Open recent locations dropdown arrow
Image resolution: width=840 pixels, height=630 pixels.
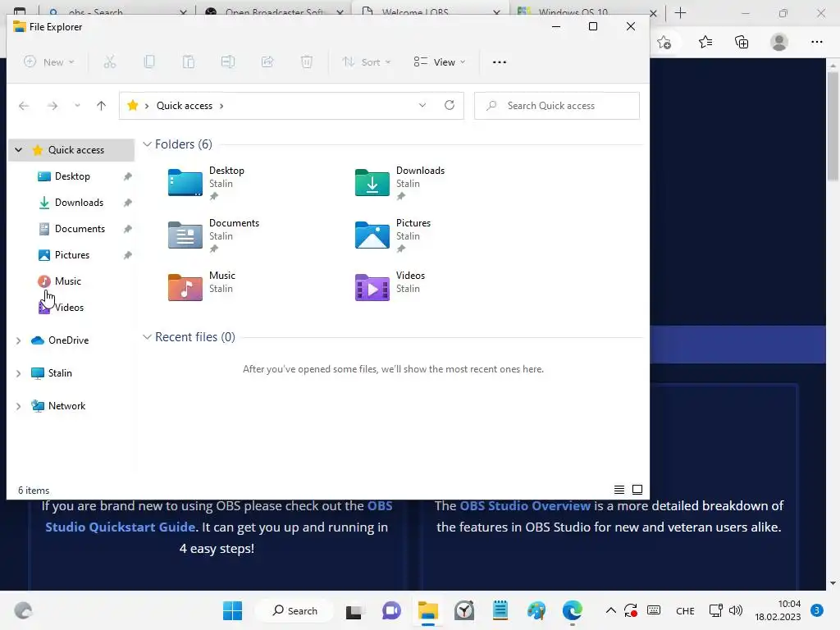click(77, 106)
